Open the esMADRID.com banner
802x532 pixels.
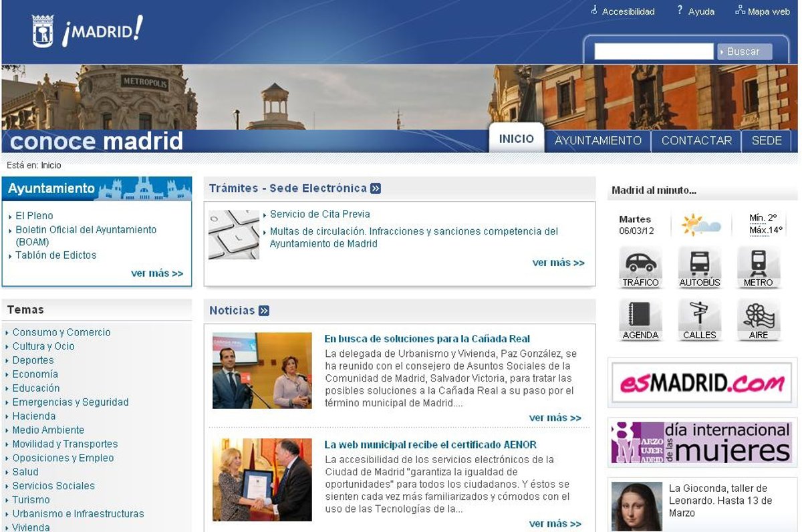702,383
